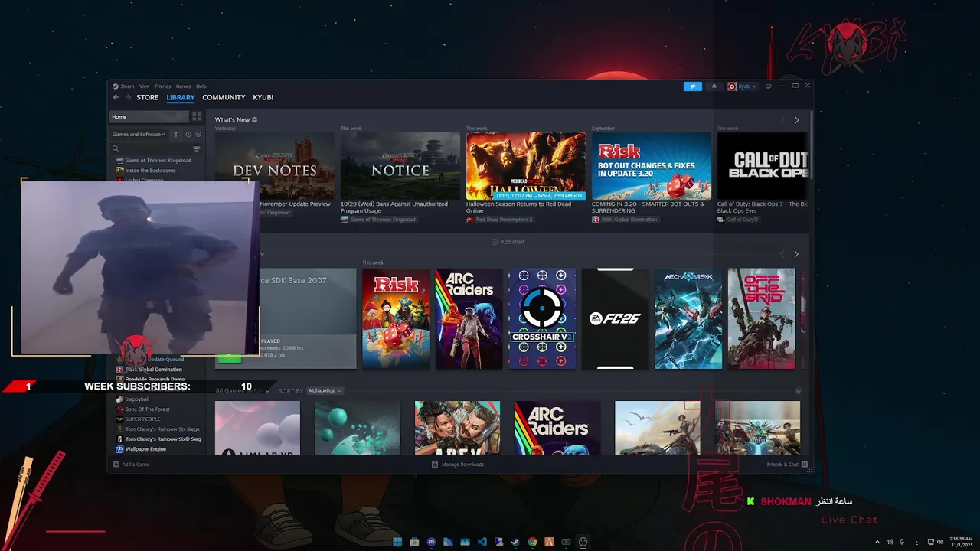980x551 pixels.
Task: Open the Off The Grid cover
Action: click(762, 318)
